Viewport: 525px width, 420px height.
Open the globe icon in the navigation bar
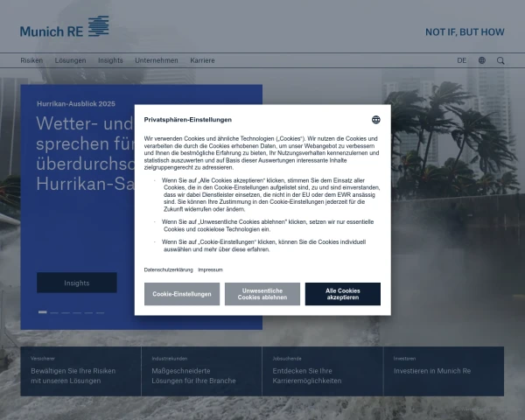[482, 60]
